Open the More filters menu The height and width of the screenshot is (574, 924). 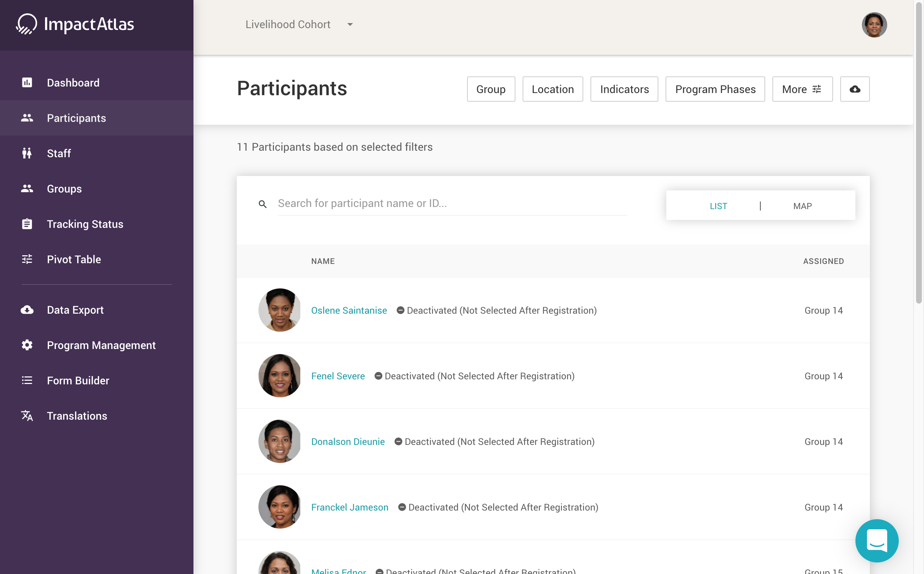pos(802,89)
